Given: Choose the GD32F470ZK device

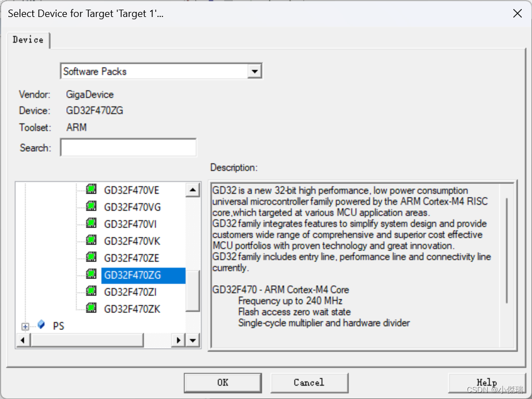Looking at the screenshot, I should (x=132, y=309).
